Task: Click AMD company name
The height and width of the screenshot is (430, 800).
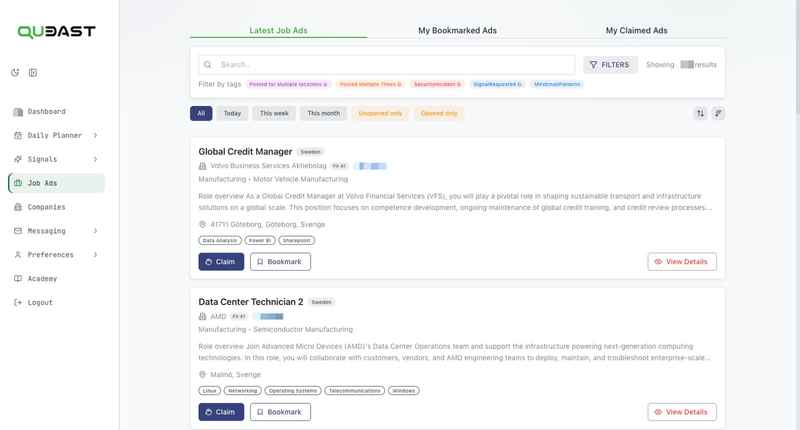Action: [x=218, y=316]
